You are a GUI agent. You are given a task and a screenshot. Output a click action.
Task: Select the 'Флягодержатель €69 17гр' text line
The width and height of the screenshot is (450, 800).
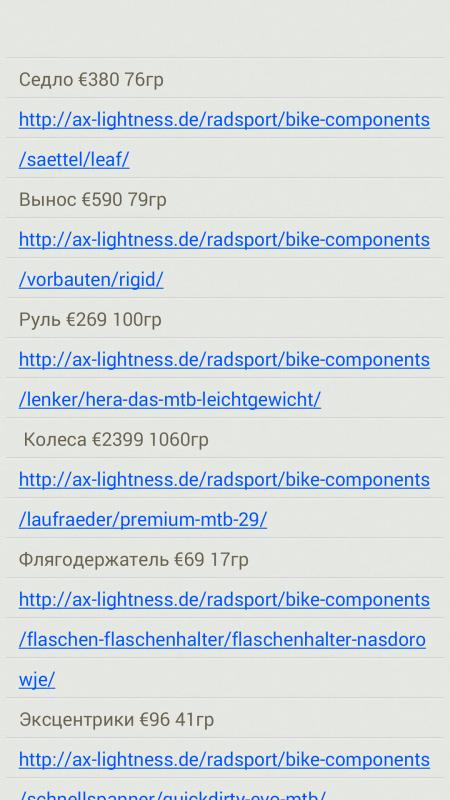coord(134,560)
